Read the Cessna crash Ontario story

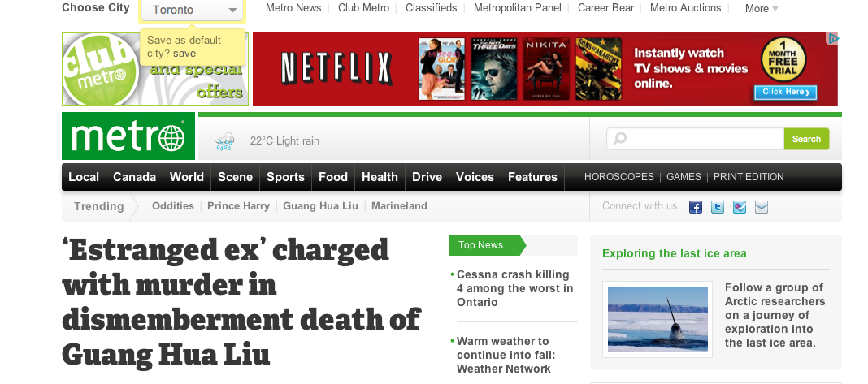tap(514, 288)
